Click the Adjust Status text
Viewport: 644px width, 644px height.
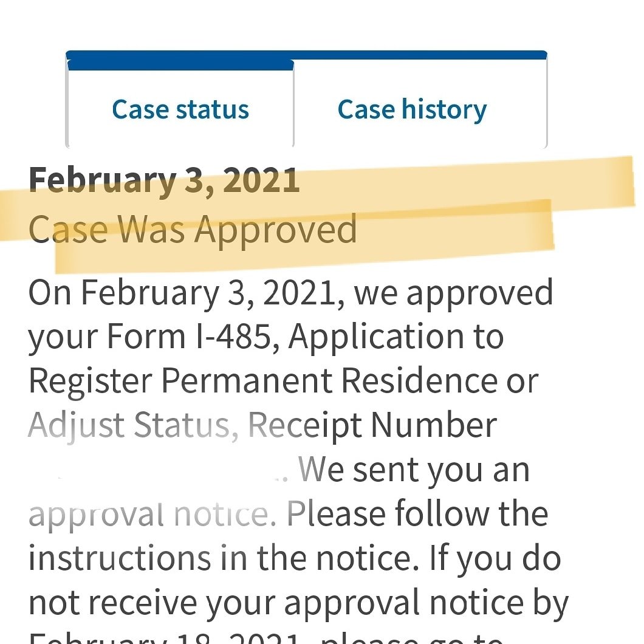[x=134, y=425]
